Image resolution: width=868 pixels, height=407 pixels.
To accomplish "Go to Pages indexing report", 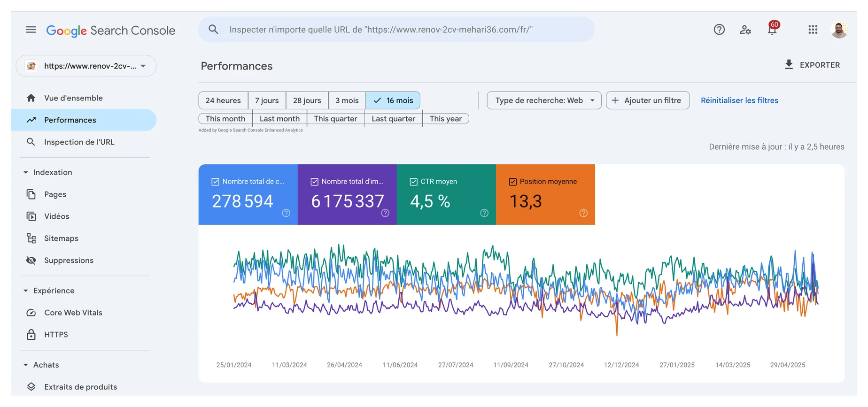I will pyautogui.click(x=84, y=194).
